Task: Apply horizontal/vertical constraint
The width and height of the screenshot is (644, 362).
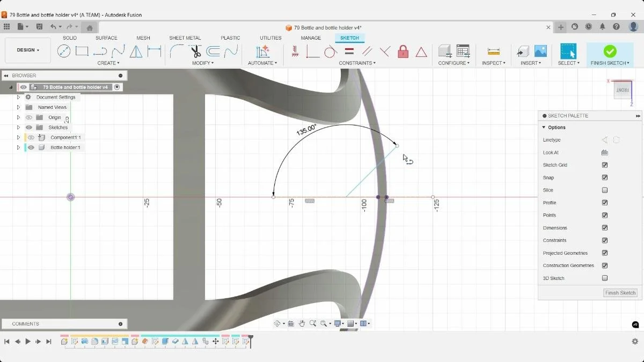Action: (295, 51)
